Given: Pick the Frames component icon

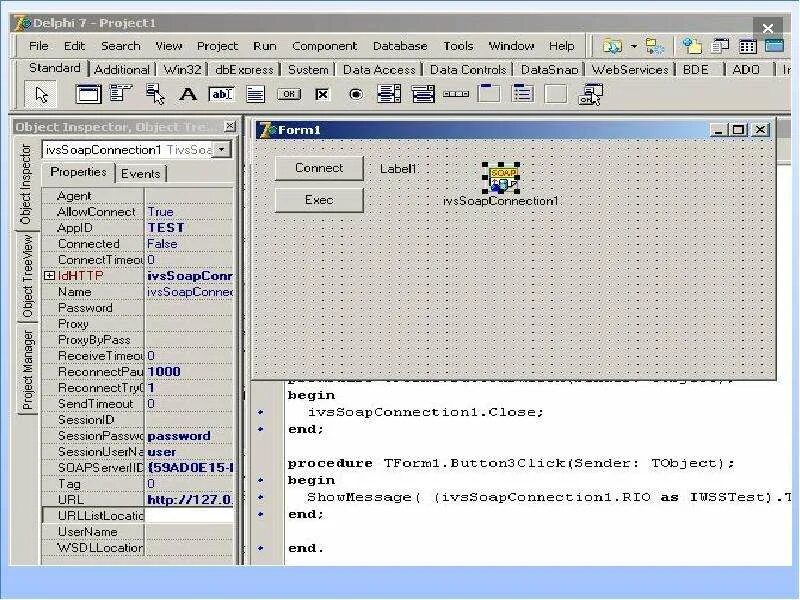Looking at the screenshot, I should point(88,94).
